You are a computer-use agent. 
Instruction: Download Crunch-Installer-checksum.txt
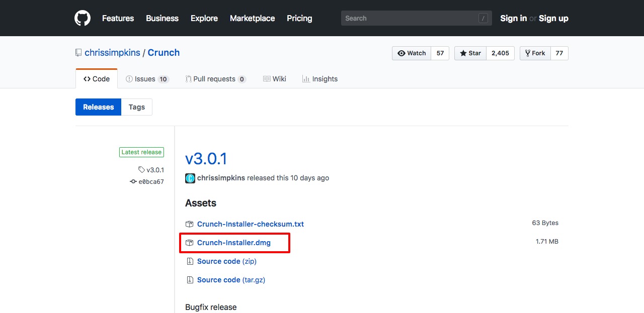click(x=251, y=224)
